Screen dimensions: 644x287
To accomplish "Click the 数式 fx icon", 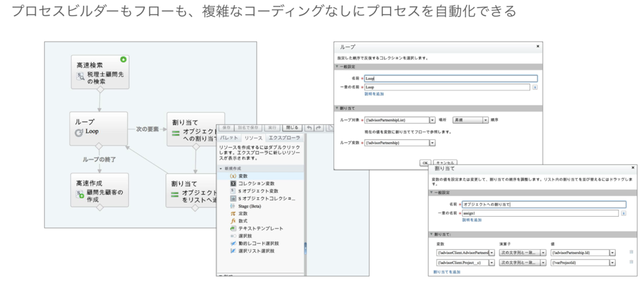I will click(x=233, y=220).
